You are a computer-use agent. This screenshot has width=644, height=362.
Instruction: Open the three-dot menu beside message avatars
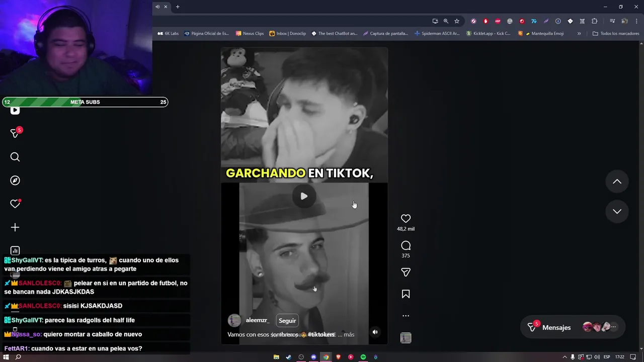pyautogui.click(x=613, y=327)
